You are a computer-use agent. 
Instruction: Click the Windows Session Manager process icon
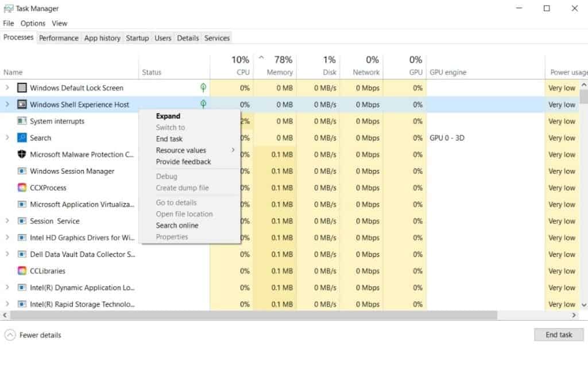(x=22, y=171)
